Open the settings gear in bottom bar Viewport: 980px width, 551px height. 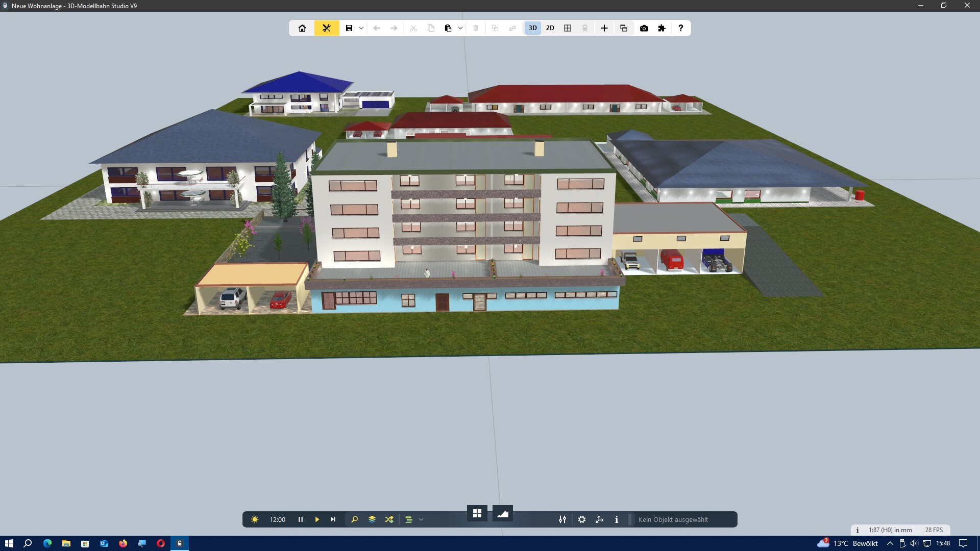click(582, 519)
